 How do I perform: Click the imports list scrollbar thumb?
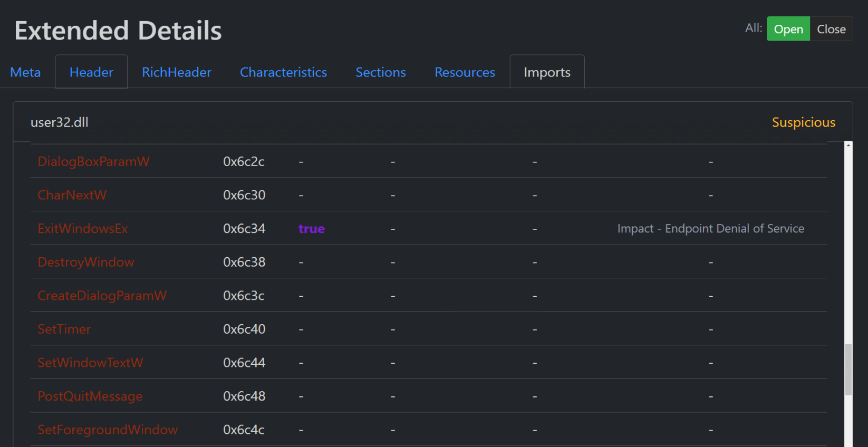click(848, 369)
